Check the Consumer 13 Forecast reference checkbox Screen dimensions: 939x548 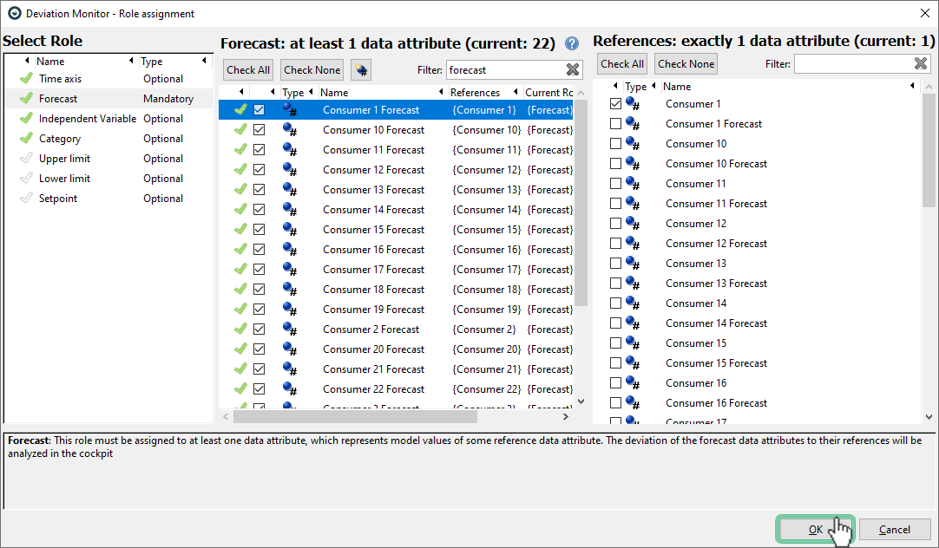616,283
